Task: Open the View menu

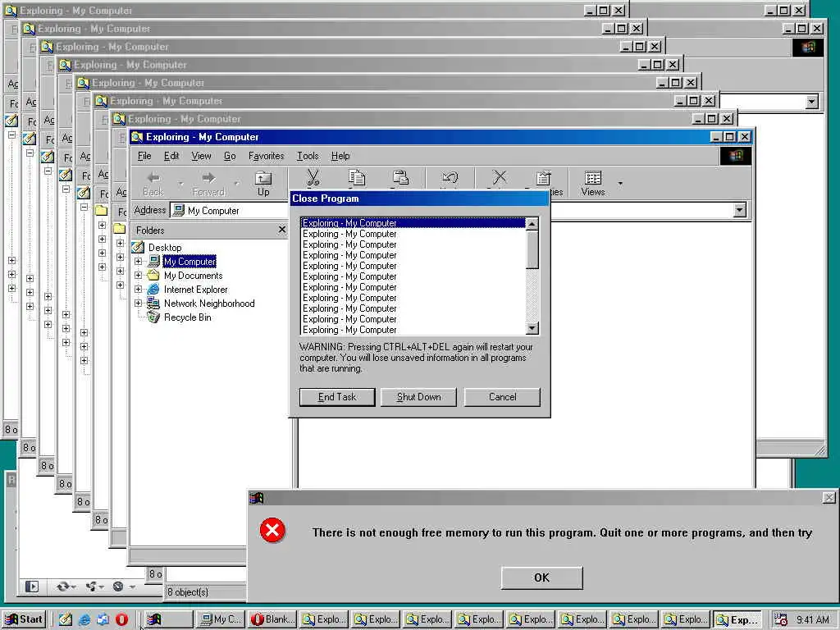Action: [x=202, y=156]
